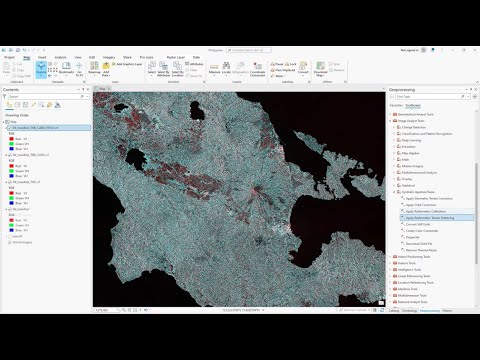The width and height of the screenshot is (480, 360).
Task: Click Red swatch of top layer
Action: coord(11,139)
